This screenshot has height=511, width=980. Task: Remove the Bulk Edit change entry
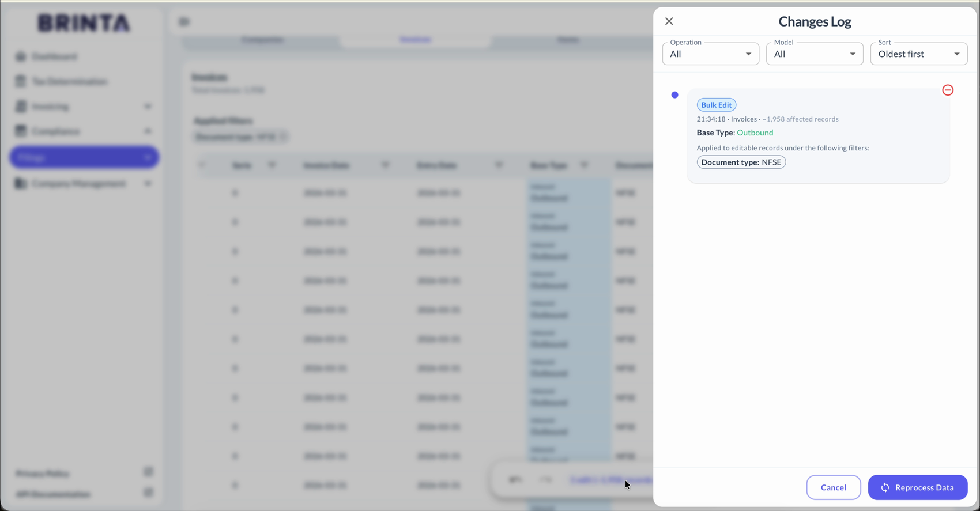pos(948,90)
